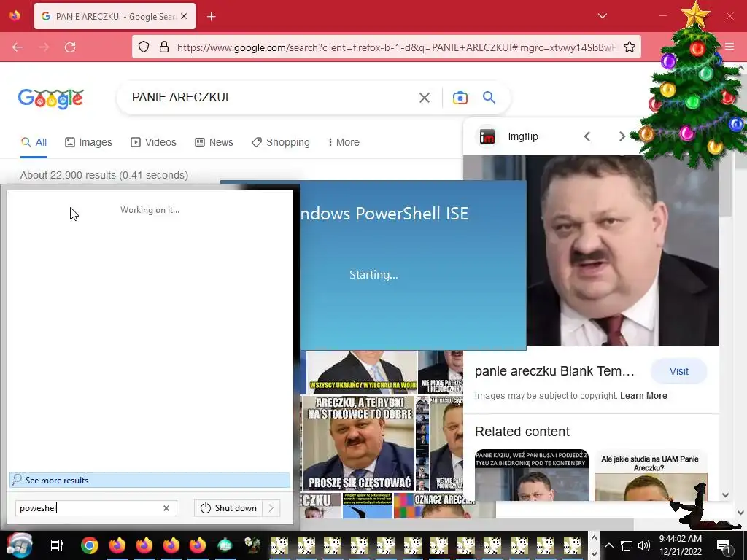747x560 pixels.
Task: Close the PANIE ARECZKUI tab
Action: click(x=184, y=16)
